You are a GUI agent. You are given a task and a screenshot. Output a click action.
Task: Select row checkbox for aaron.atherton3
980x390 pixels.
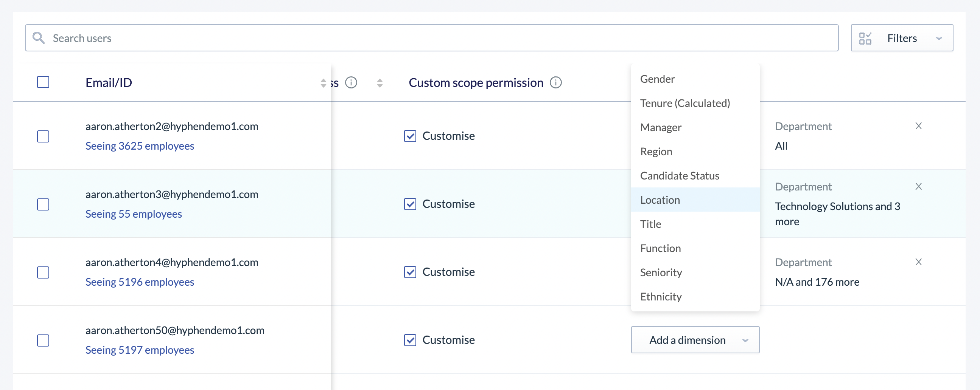(x=43, y=204)
